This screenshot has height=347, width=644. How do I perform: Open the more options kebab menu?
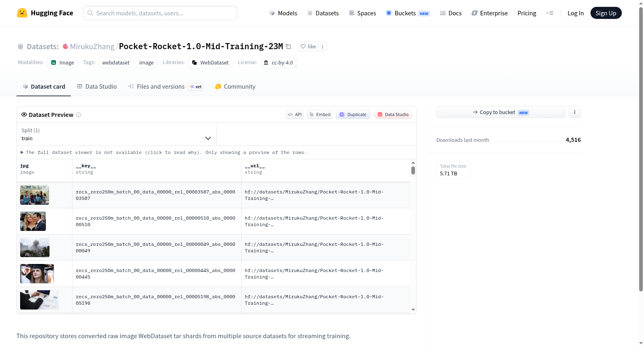click(575, 112)
